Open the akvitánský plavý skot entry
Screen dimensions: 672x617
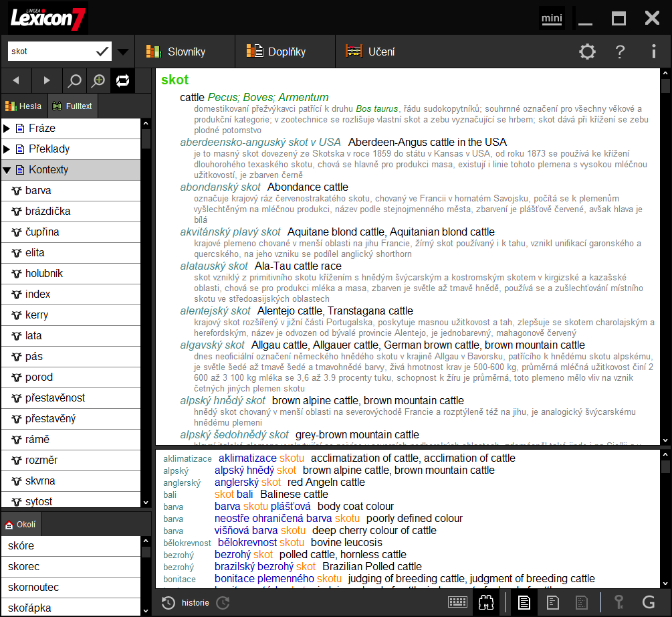pyautogui.click(x=230, y=232)
